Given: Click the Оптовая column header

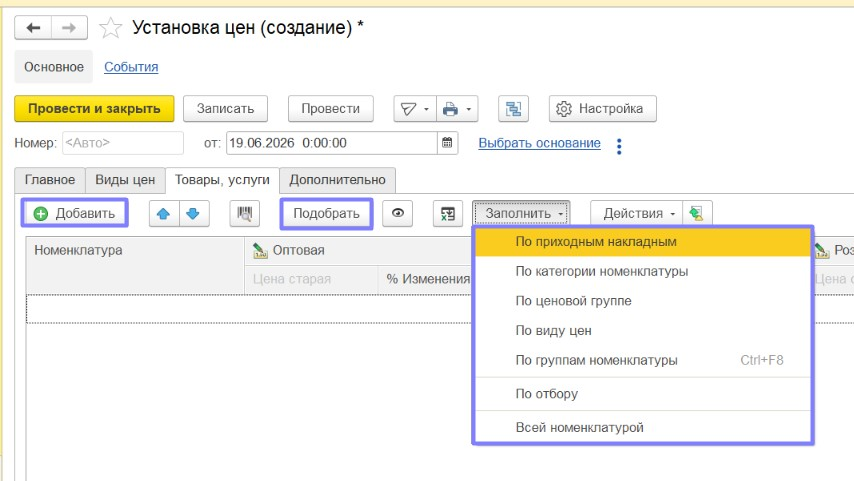Looking at the screenshot, I should pos(358,251).
